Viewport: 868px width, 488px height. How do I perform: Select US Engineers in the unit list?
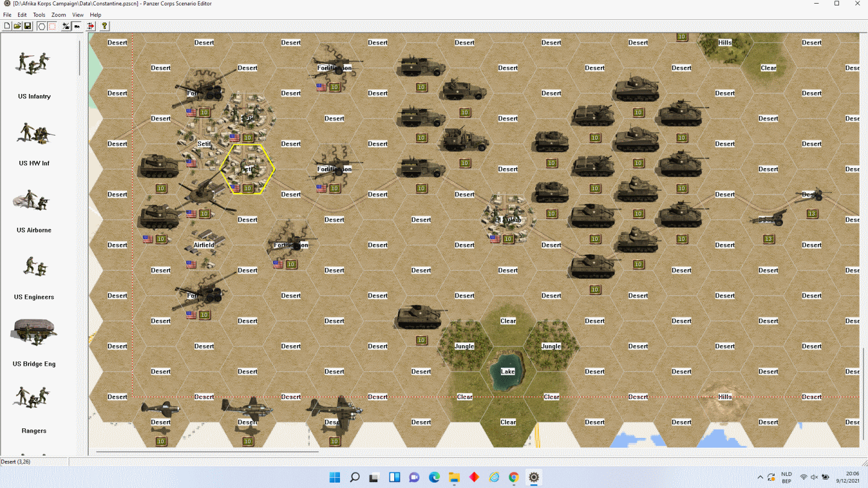tap(34, 277)
